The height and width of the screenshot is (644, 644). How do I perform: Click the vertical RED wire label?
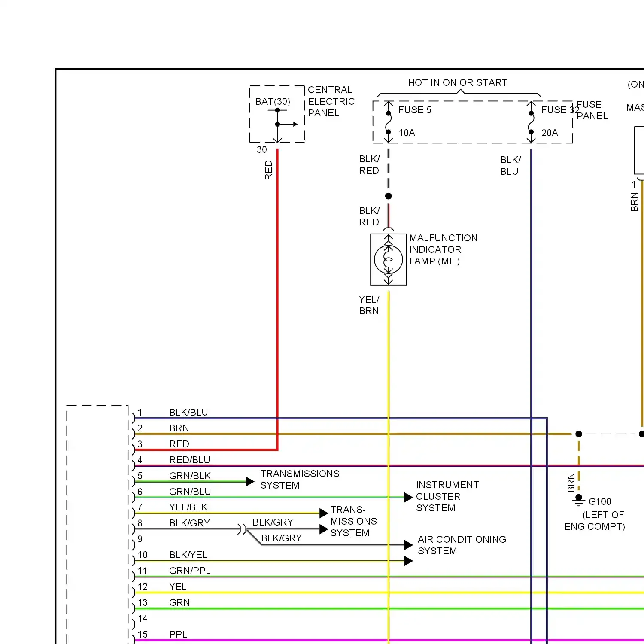[268, 170]
